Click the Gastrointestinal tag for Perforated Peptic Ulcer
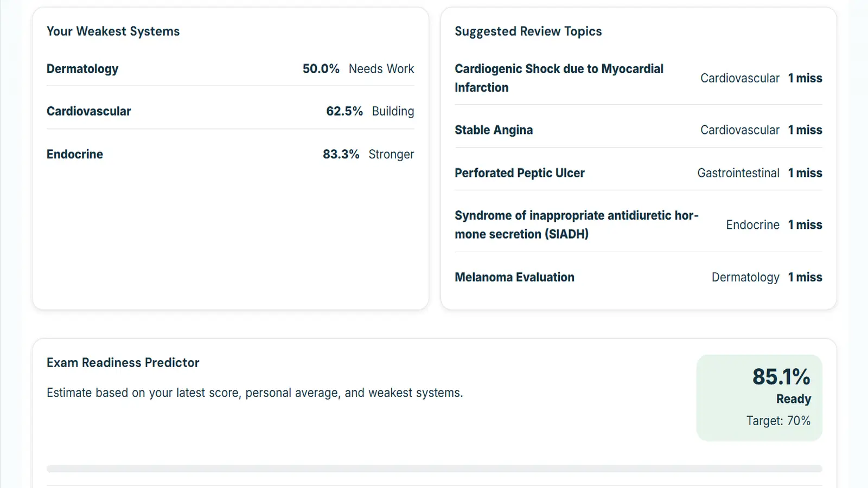The width and height of the screenshot is (868, 488). [738, 172]
